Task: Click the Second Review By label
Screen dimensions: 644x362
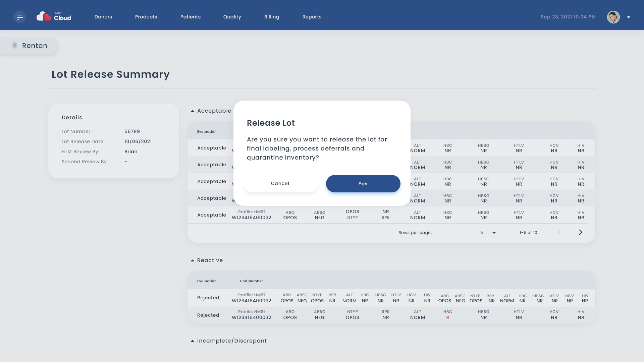Action: [85, 162]
